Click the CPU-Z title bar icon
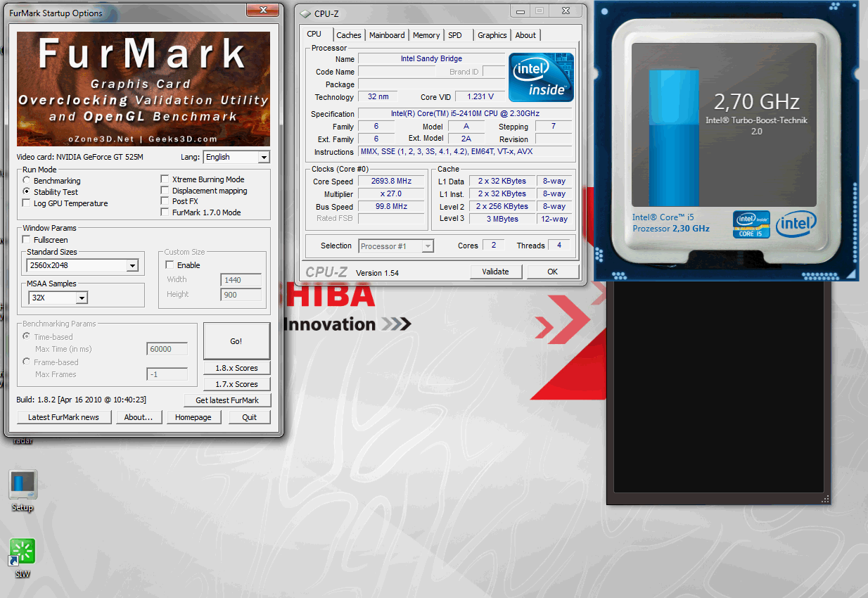 pyautogui.click(x=305, y=14)
